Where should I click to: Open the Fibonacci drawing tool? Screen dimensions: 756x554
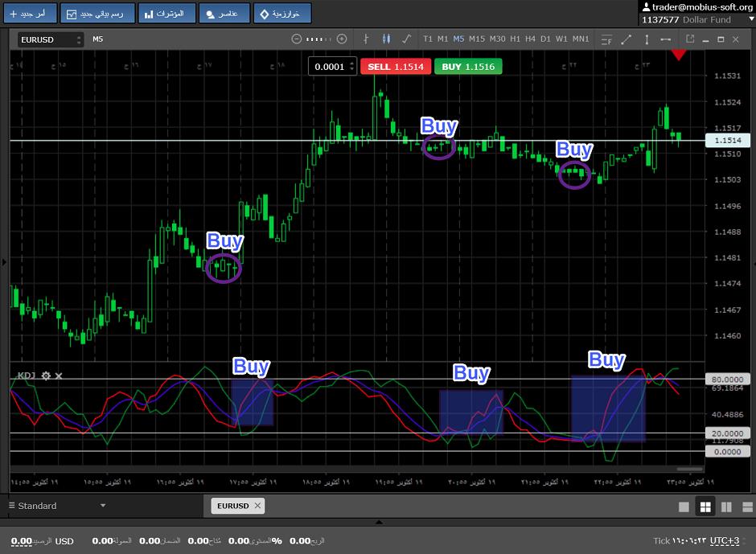(606, 39)
